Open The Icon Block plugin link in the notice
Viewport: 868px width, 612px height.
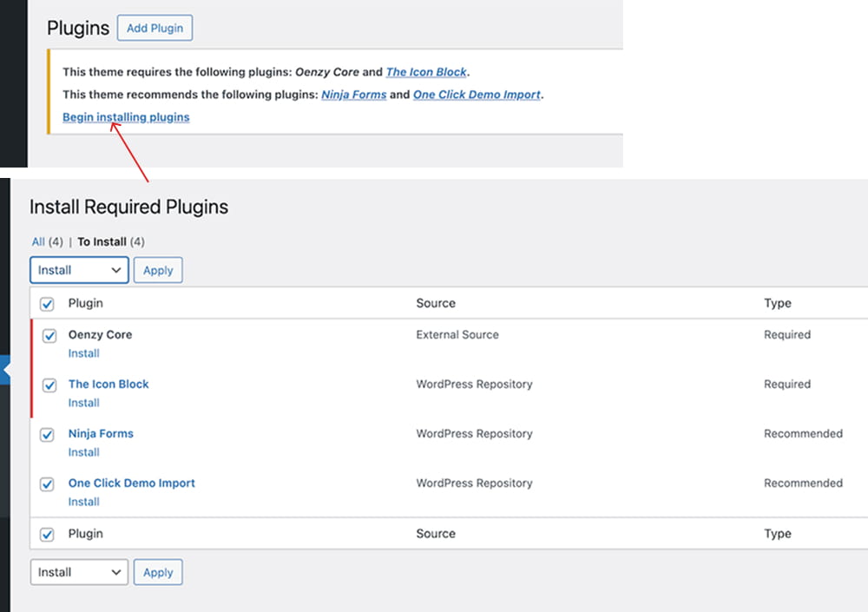(x=426, y=72)
